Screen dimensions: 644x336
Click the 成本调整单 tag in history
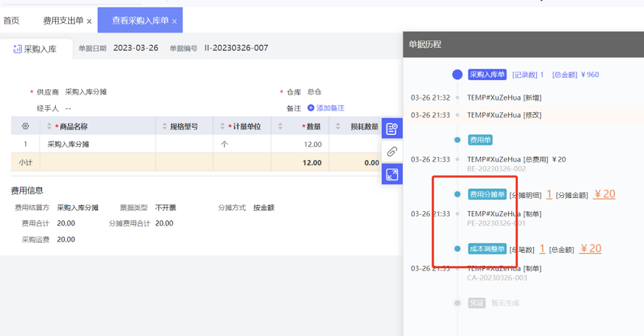coord(486,249)
